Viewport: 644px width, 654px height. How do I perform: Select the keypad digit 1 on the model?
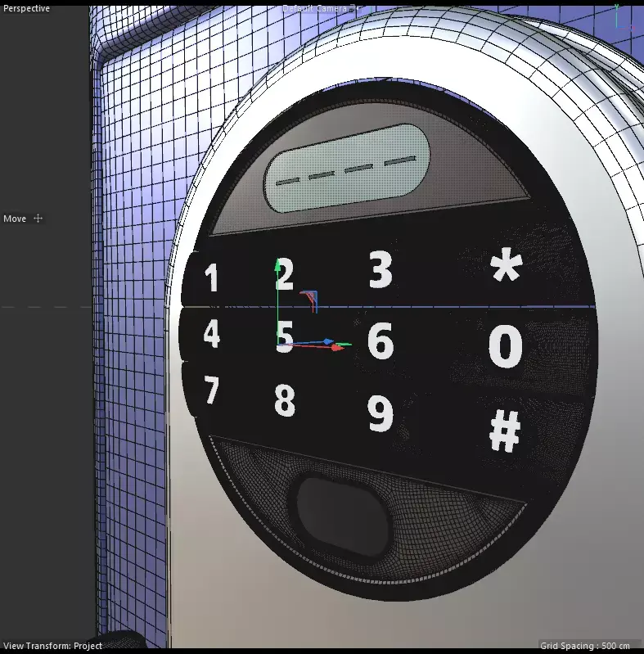pyautogui.click(x=212, y=277)
